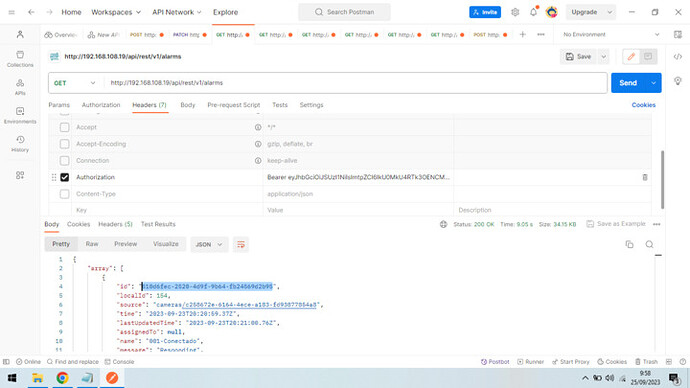Open Runner in status bar
Image resolution: width=690 pixels, height=388 pixels.
(531, 362)
